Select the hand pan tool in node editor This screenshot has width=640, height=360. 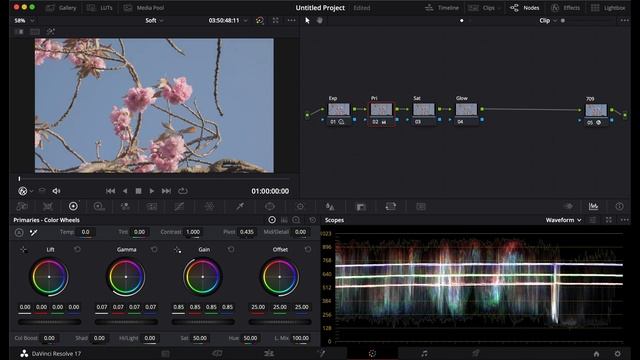pos(320,20)
